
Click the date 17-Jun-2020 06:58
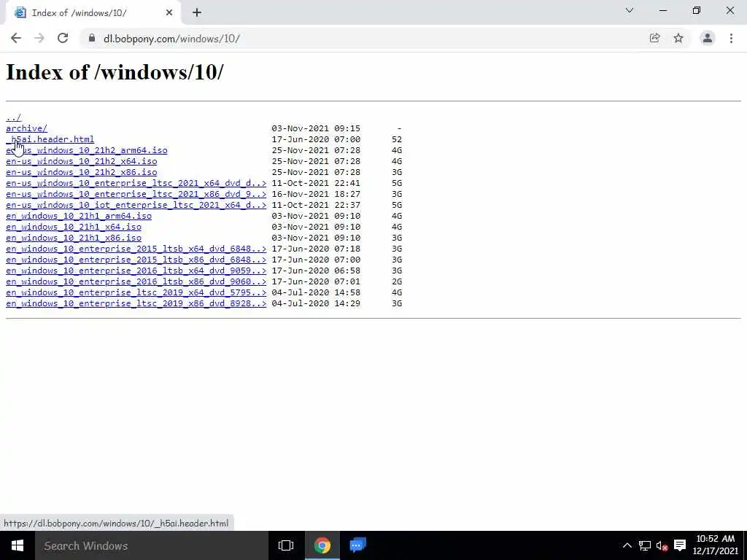316,271
